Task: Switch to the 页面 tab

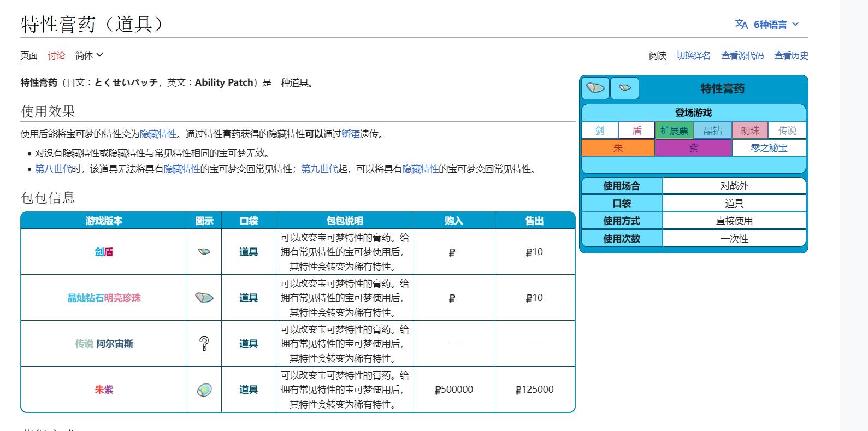Action: [29, 55]
